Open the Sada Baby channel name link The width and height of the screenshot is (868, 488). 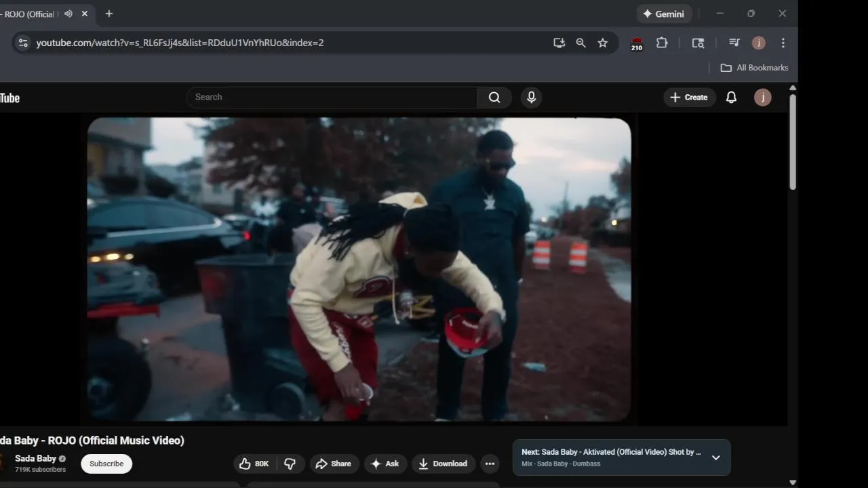(x=35, y=458)
